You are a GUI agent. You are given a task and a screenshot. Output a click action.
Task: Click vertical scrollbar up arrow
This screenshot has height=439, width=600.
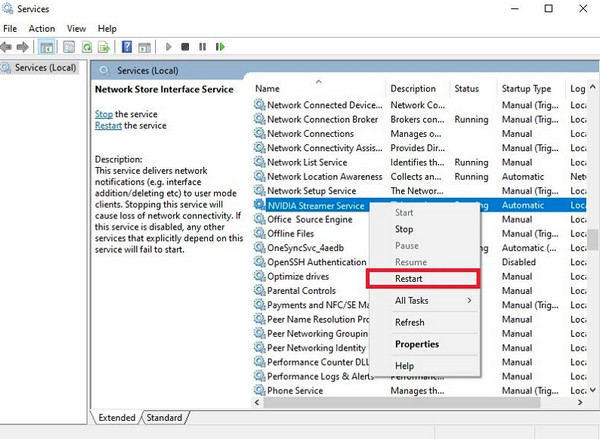(592, 87)
